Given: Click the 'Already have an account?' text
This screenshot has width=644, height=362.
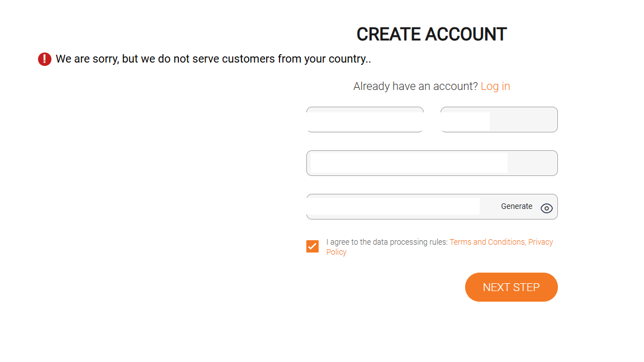Looking at the screenshot, I should point(415,86).
